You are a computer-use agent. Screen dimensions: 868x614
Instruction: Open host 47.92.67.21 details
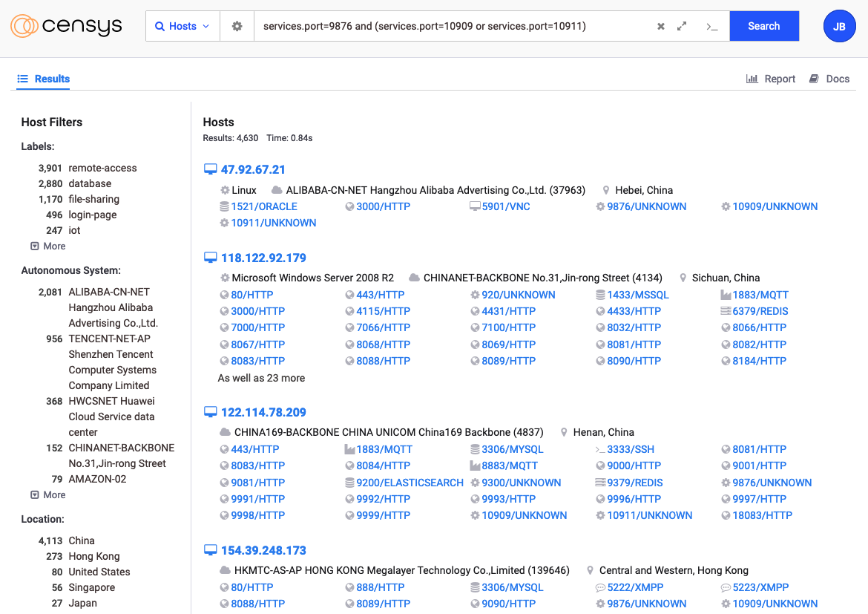pos(253,169)
